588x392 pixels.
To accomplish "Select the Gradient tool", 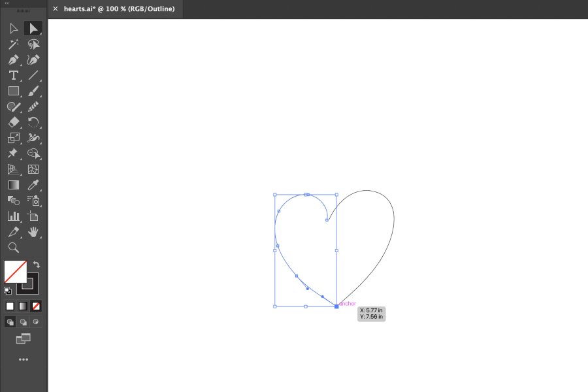I will (x=14, y=185).
